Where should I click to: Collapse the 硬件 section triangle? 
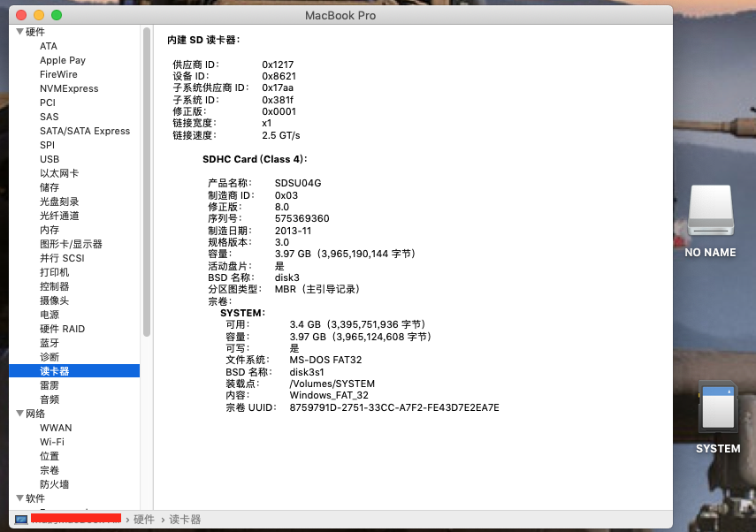18,32
